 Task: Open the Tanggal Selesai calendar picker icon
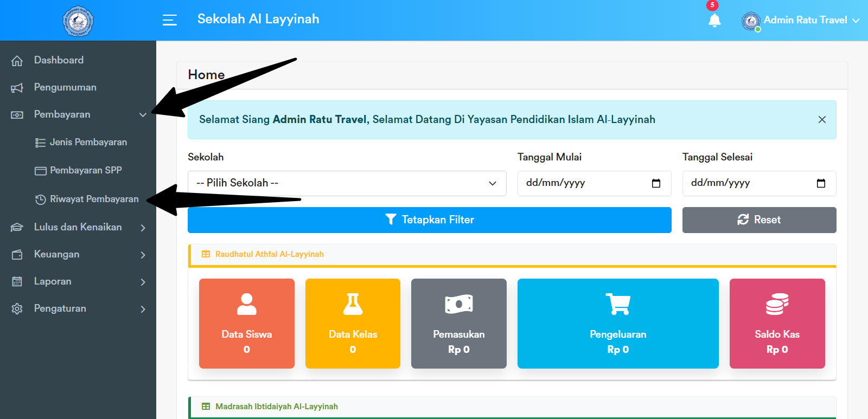pyautogui.click(x=821, y=183)
